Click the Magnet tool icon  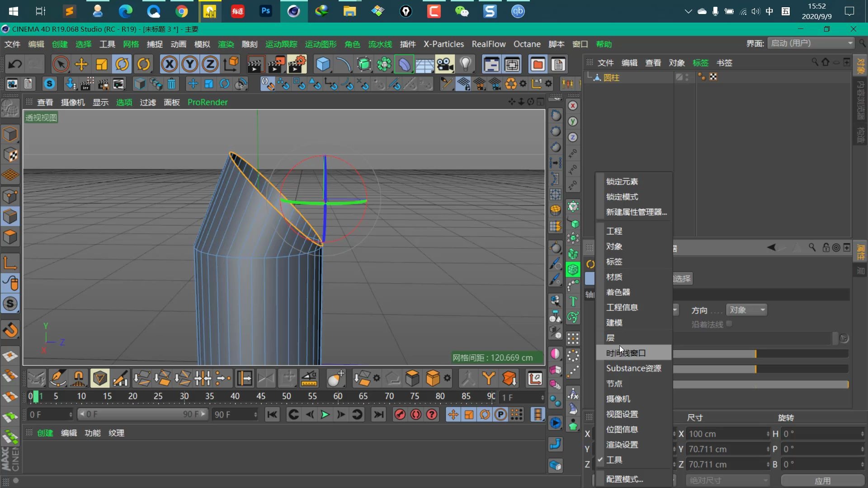pos(12,330)
